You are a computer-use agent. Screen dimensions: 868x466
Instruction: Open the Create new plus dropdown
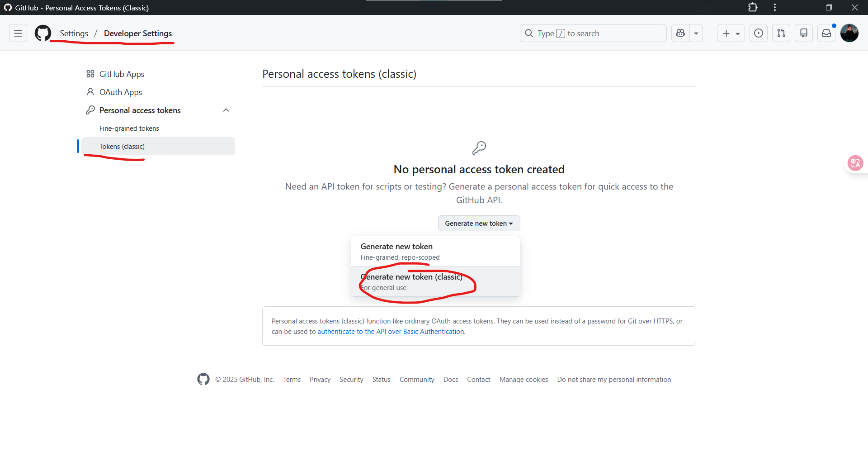tap(731, 33)
